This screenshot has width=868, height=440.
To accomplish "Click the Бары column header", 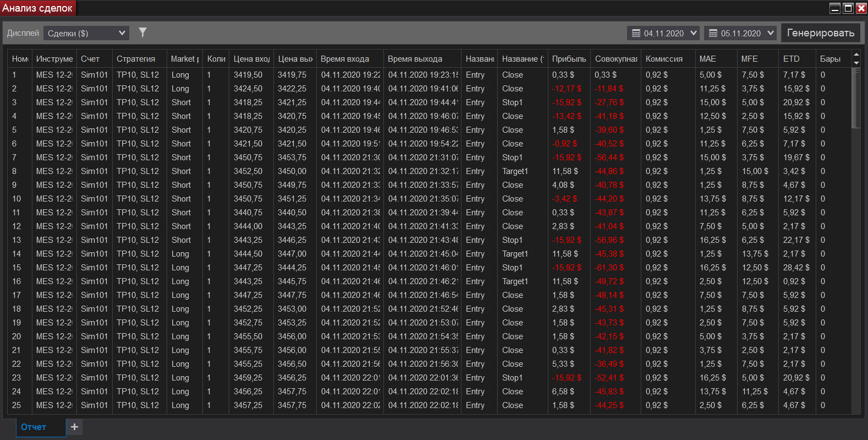I will (833, 59).
